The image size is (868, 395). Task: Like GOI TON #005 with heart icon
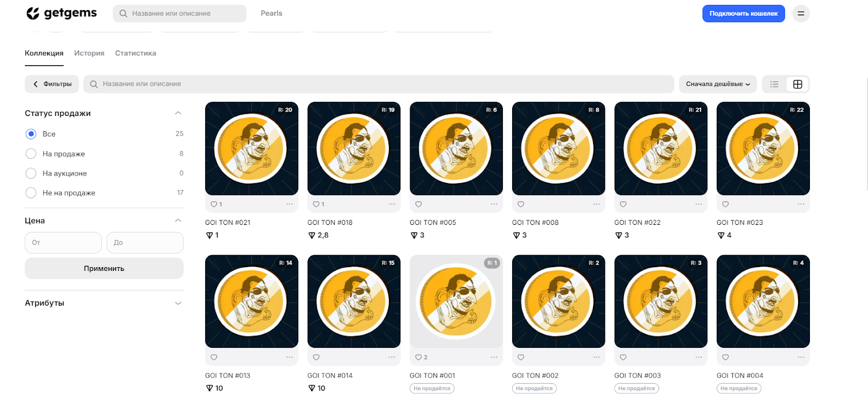click(418, 204)
